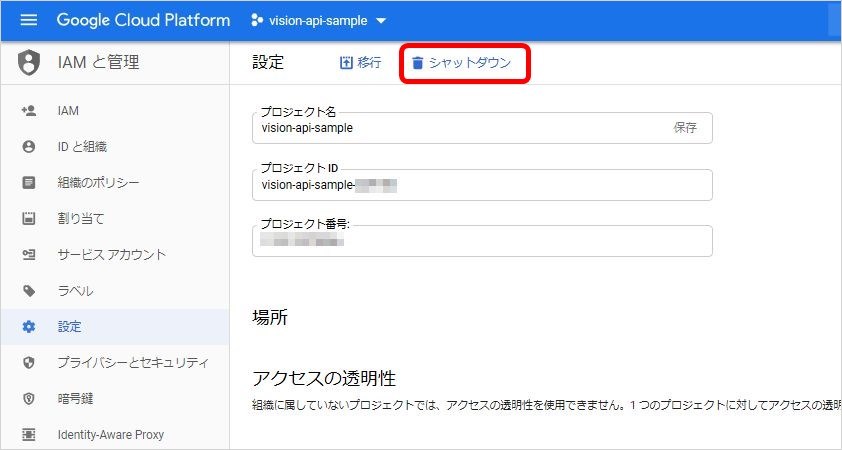
Task: Click the プロジェクト ID field
Action: [x=482, y=185]
